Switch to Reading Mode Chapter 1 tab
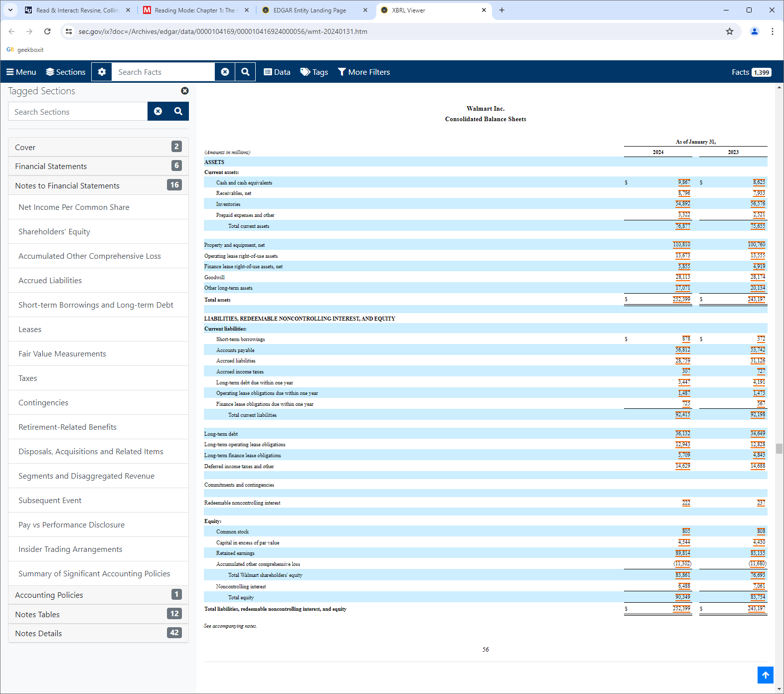 (196, 10)
